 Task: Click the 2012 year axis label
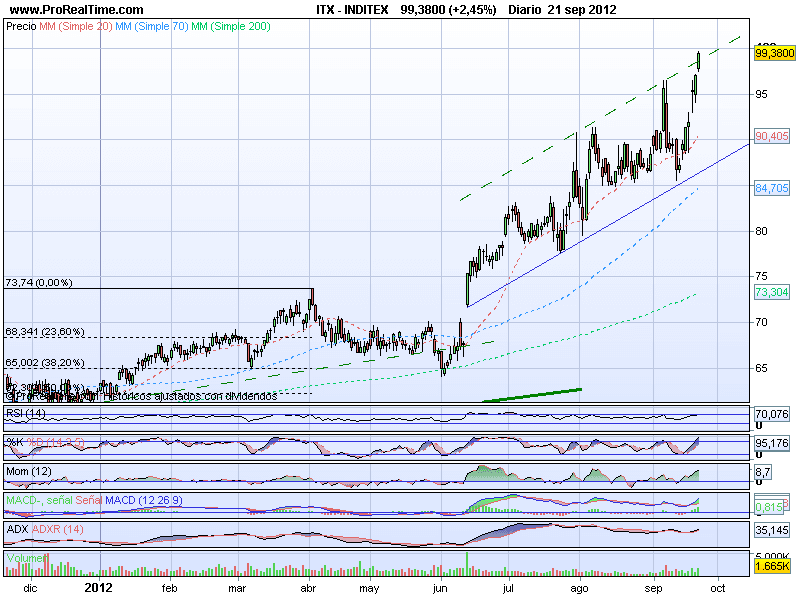click(98, 588)
